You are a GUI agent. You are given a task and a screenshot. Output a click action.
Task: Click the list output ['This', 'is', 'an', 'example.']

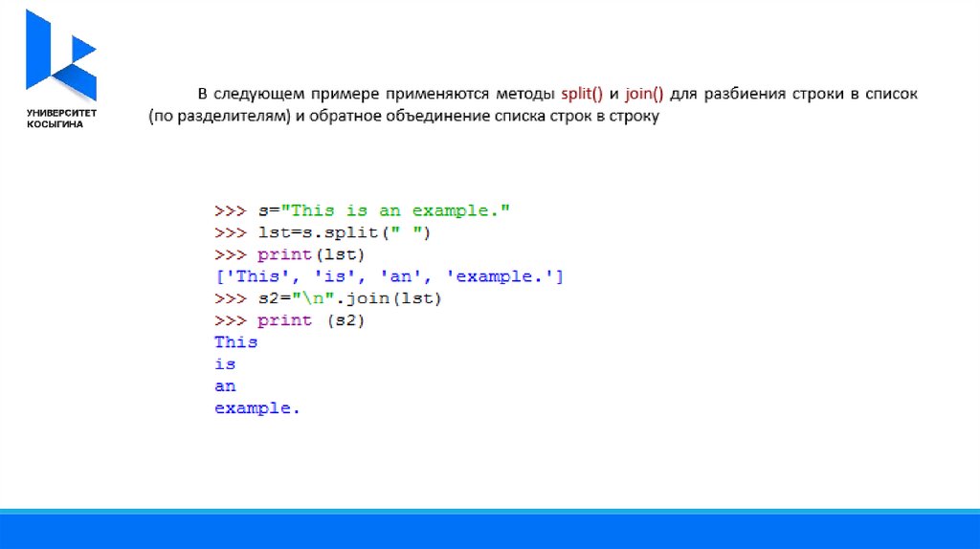click(389, 276)
